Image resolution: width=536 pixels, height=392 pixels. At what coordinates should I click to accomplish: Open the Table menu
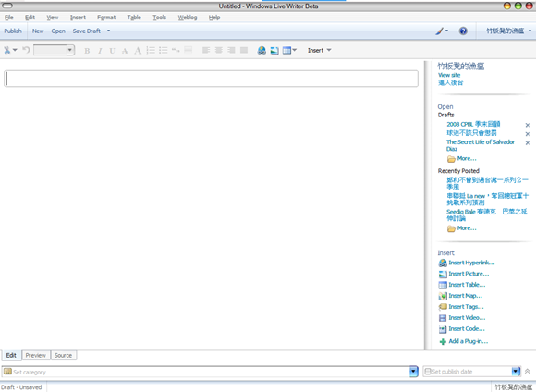[x=134, y=18]
